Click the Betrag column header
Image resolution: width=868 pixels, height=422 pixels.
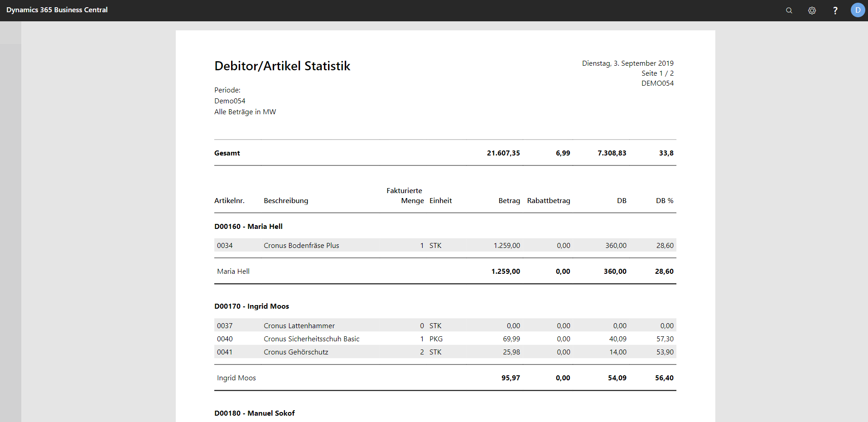509,201
